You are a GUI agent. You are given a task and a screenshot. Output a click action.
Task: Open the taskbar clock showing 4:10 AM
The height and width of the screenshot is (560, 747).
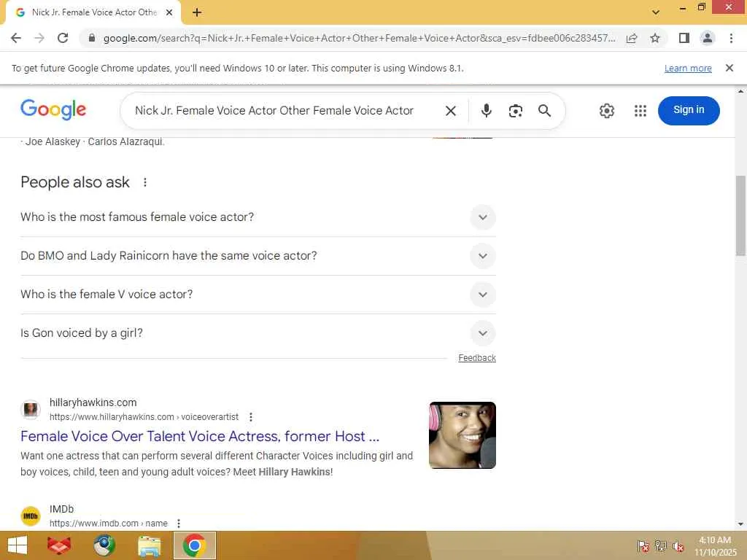pos(715,545)
